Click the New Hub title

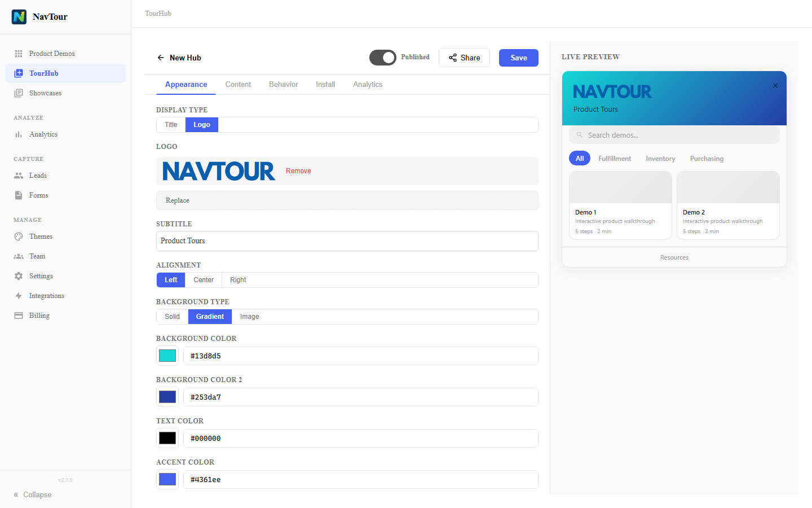(186, 58)
